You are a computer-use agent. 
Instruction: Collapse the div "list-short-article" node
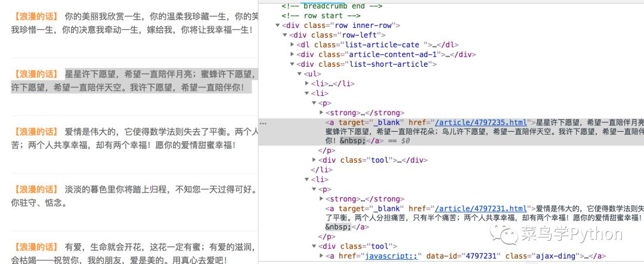click(x=292, y=64)
